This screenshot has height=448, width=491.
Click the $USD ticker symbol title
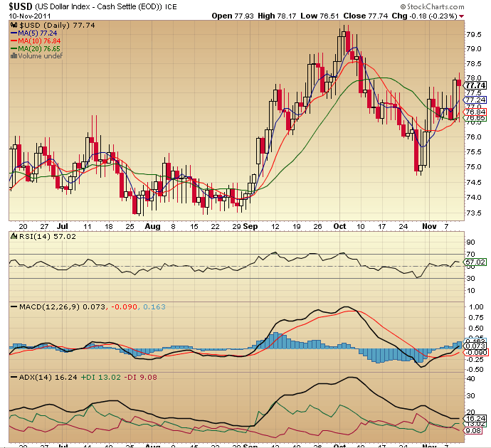click(x=23, y=6)
